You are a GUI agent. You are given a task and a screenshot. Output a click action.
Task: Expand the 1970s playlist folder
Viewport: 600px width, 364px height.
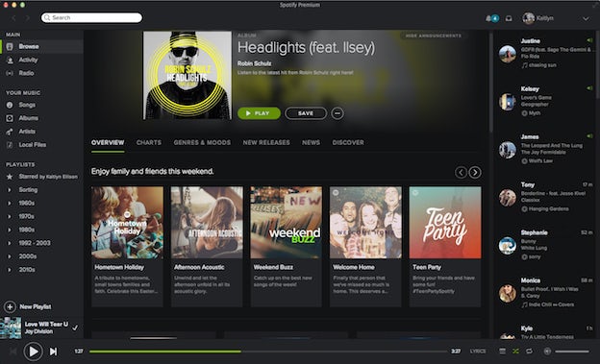click(10, 216)
